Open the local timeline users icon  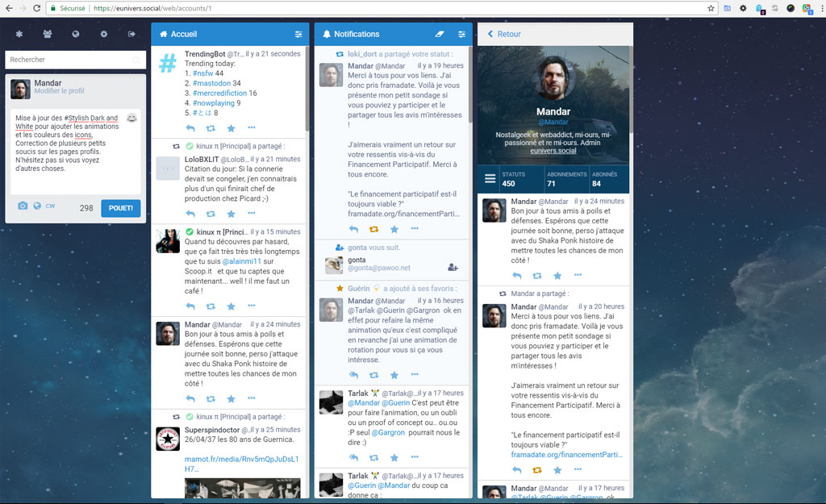pos(47,34)
